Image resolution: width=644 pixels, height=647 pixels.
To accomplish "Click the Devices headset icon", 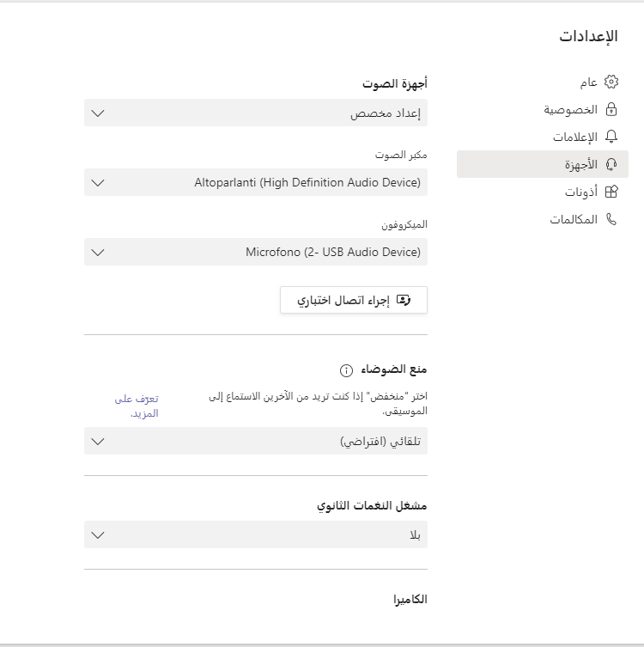I will [x=611, y=165].
